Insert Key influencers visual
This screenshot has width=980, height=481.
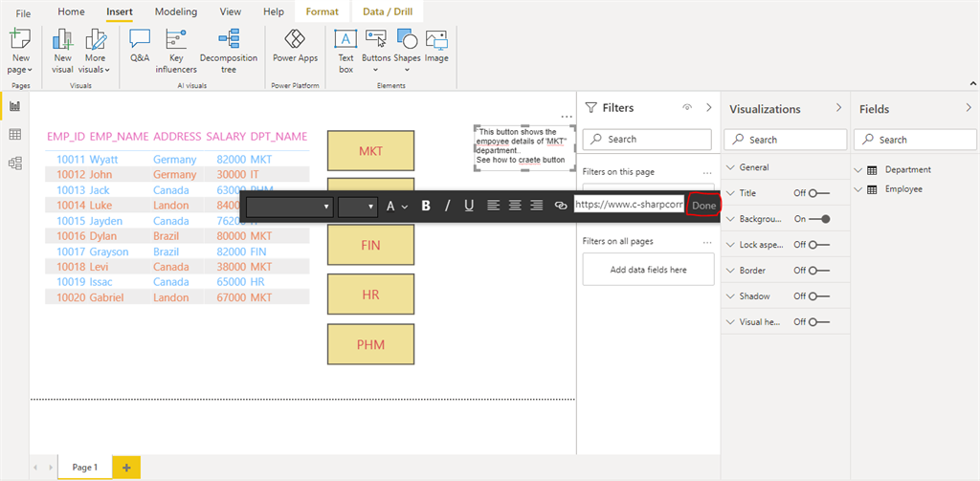pos(176,54)
